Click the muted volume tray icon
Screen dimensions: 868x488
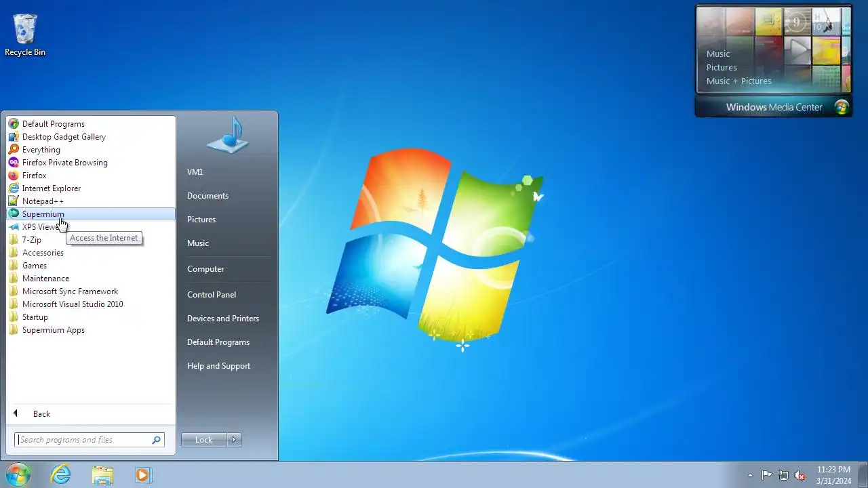(800, 475)
